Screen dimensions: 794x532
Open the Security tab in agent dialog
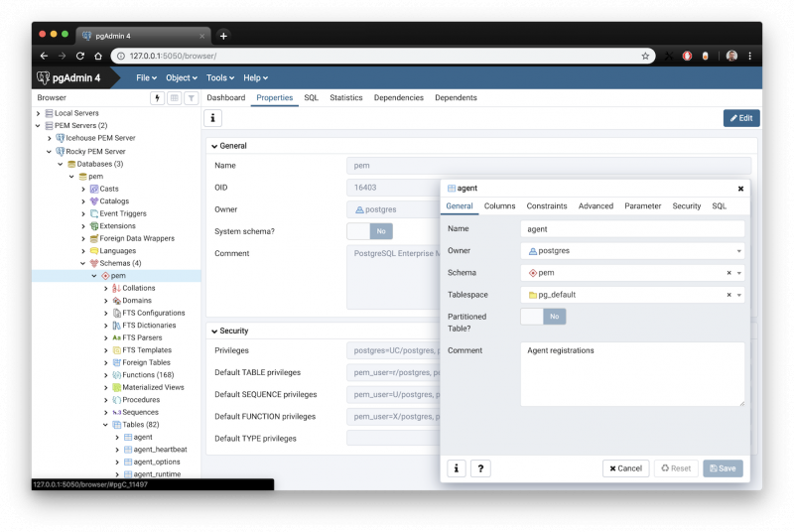click(686, 206)
